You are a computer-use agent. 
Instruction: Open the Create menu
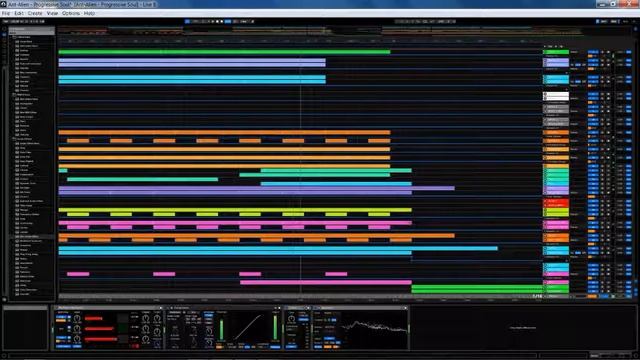(35, 13)
